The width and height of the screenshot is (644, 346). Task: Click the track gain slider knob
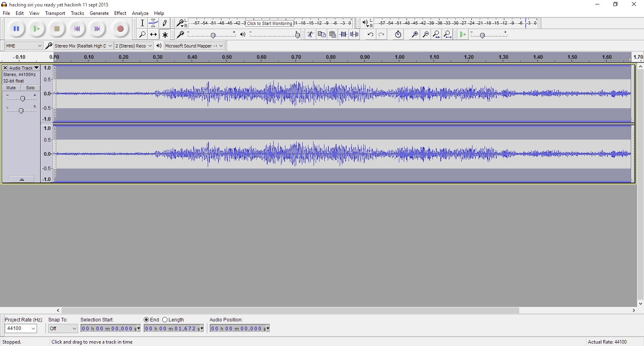tap(23, 99)
